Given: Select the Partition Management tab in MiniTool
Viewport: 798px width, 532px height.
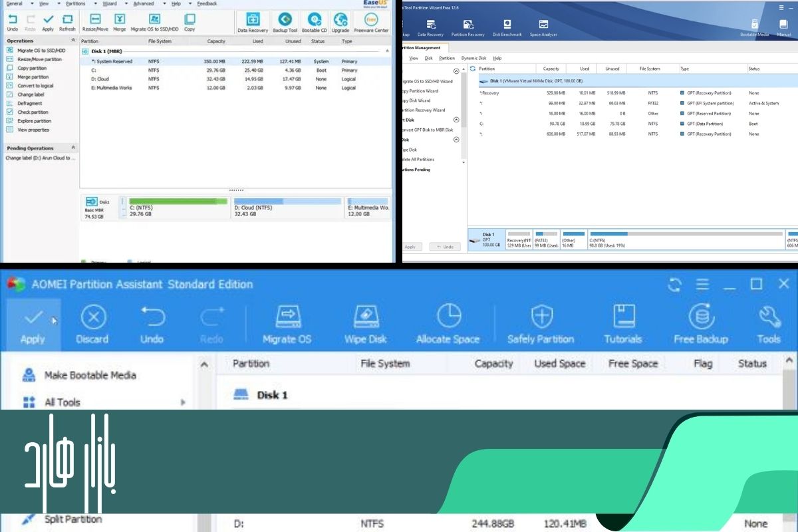Looking at the screenshot, I should pos(424,48).
